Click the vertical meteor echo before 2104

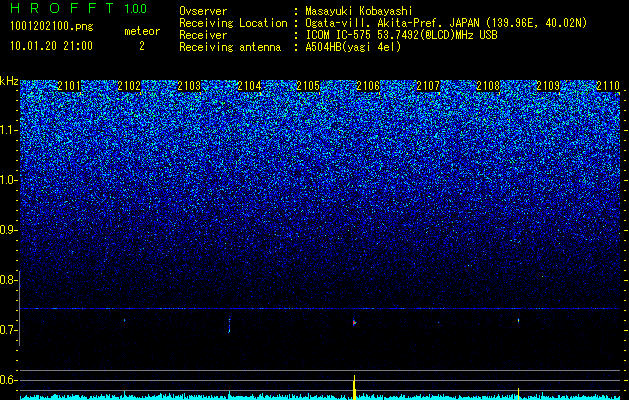click(229, 326)
